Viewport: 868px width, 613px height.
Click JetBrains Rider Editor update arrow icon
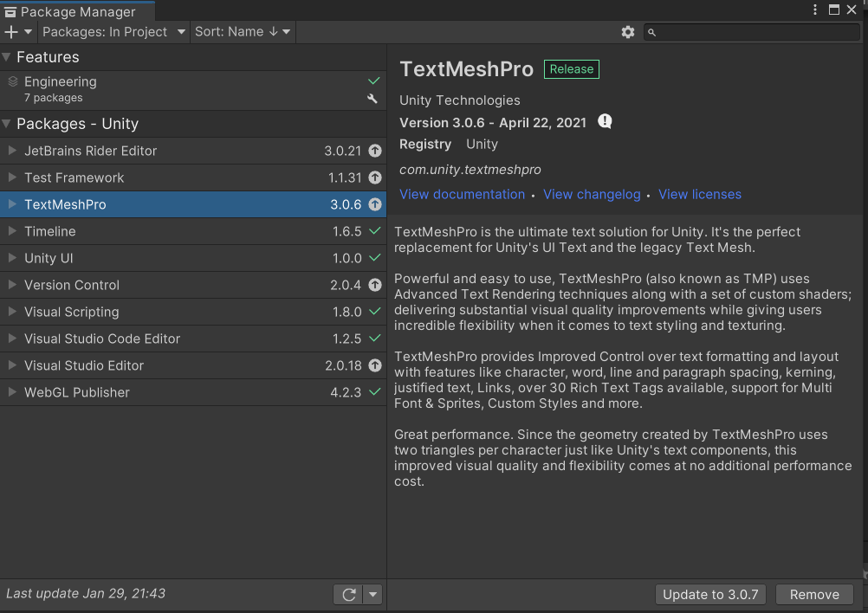click(x=375, y=151)
